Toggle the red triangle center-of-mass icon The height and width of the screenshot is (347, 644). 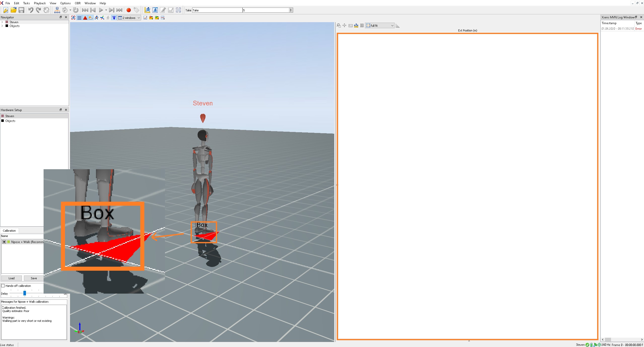point(85,18)
